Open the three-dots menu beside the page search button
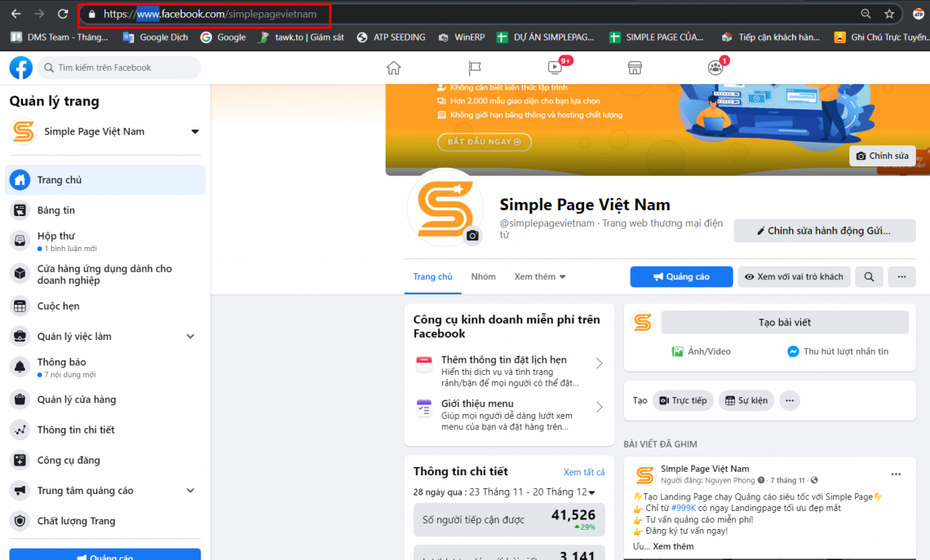Screen dimensions: 930x560 click(x=901, y=277)
